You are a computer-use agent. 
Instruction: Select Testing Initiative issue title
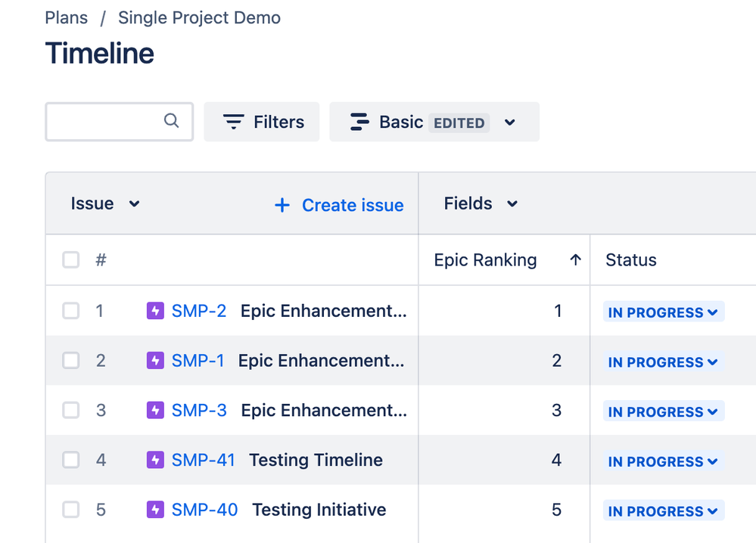[319, 509]
